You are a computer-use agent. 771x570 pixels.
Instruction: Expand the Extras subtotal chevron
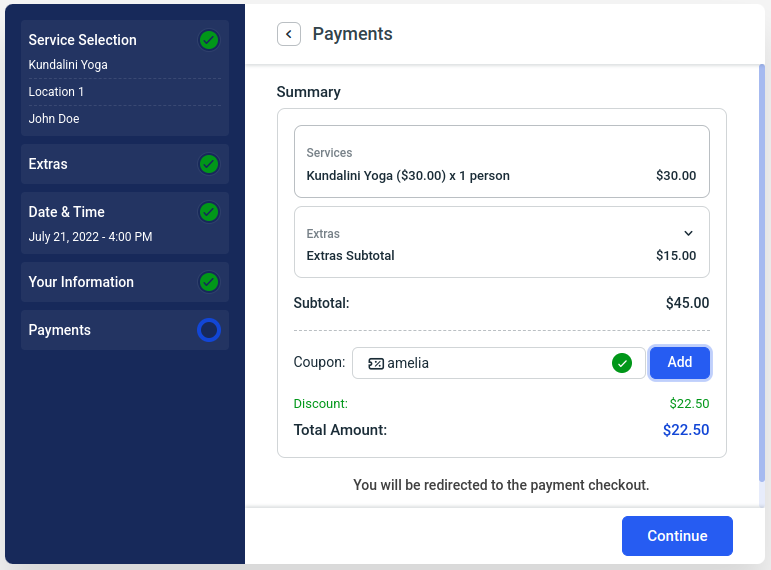point(688,234)
